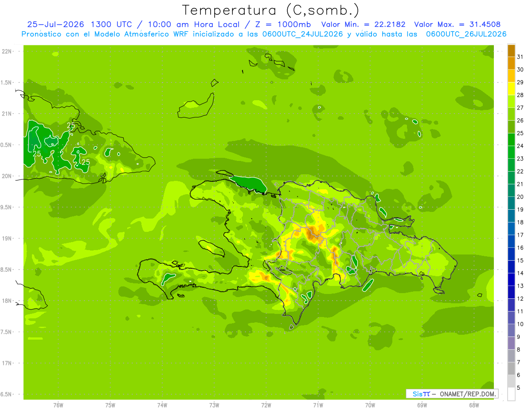Click the '75W' longitude axis label
The height and width of the screenshot is (411, 532).
coord(110,405)
